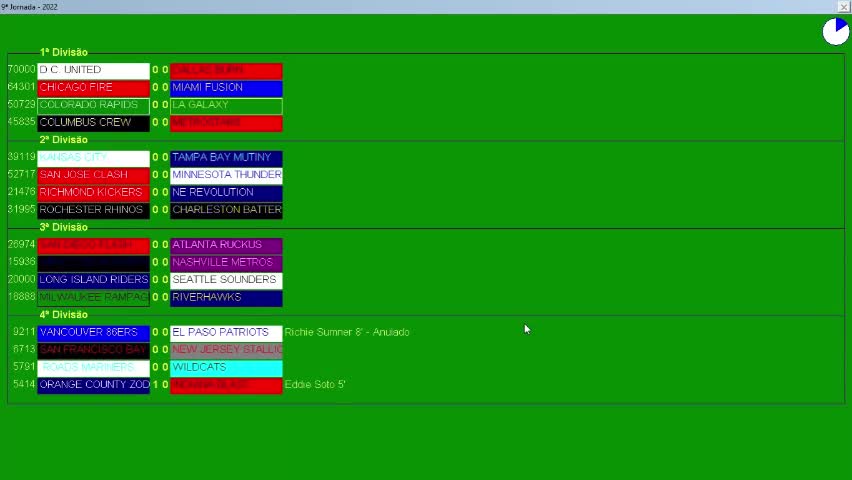Select the ROADS MARINERS team bar
Screen dimensions: 852x480
click(x=93, y=368)
